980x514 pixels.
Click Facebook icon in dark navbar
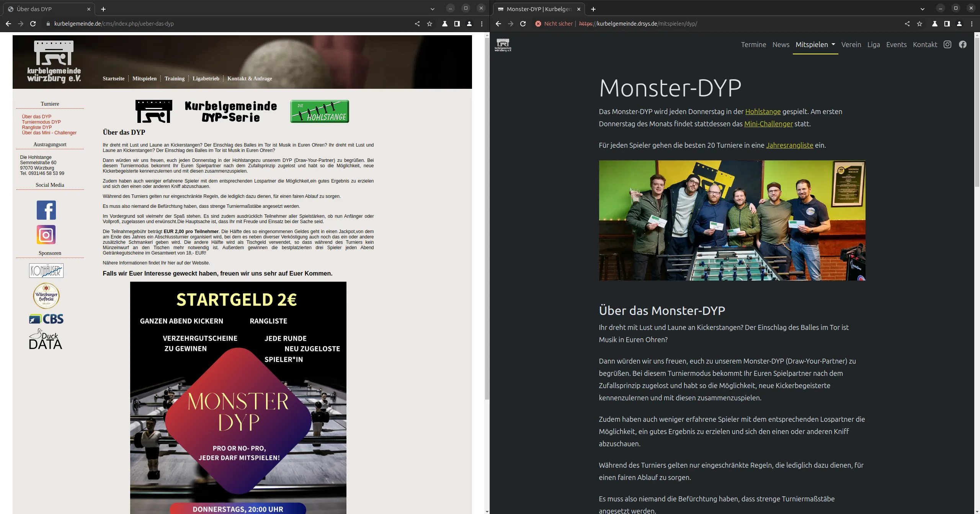[963, 44]
